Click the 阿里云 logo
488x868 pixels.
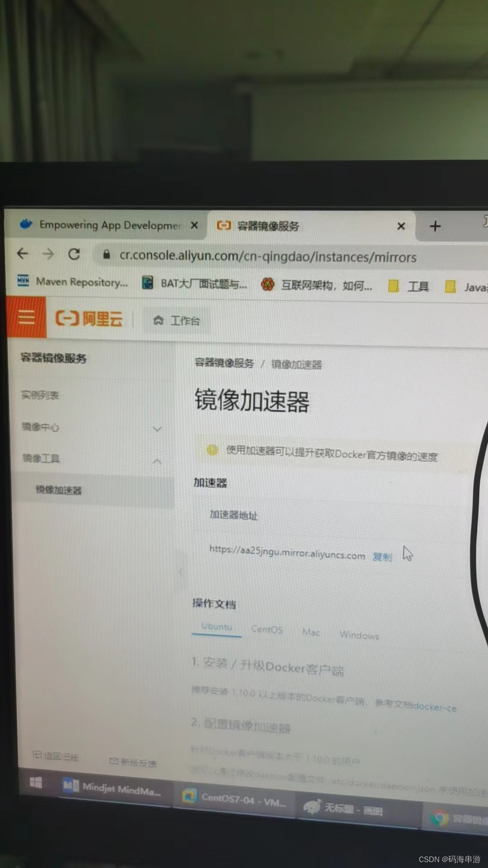click(89, 319)
